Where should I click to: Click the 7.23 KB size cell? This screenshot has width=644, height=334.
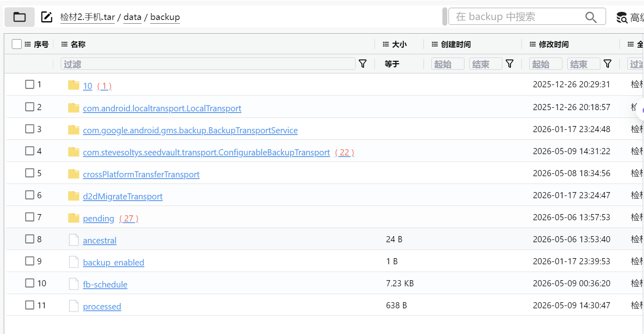400,283
